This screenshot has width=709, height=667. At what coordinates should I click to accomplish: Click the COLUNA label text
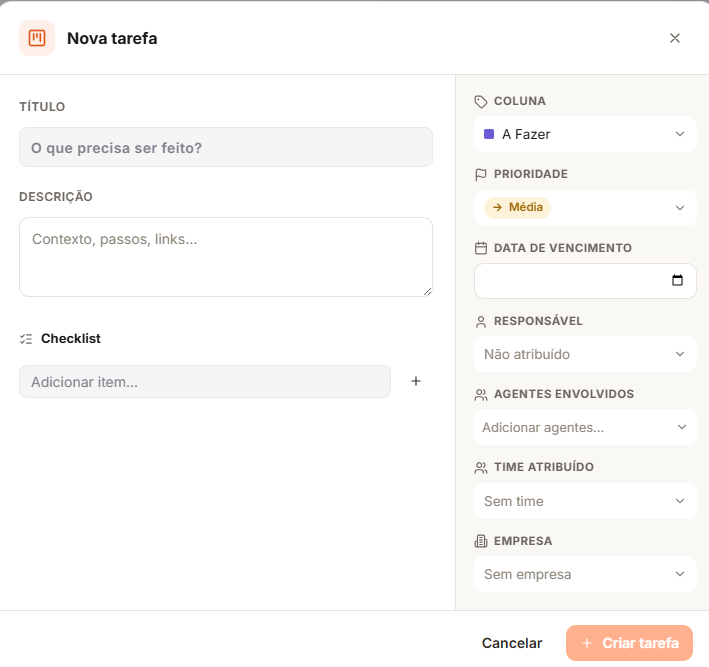[x=520, y=101]
